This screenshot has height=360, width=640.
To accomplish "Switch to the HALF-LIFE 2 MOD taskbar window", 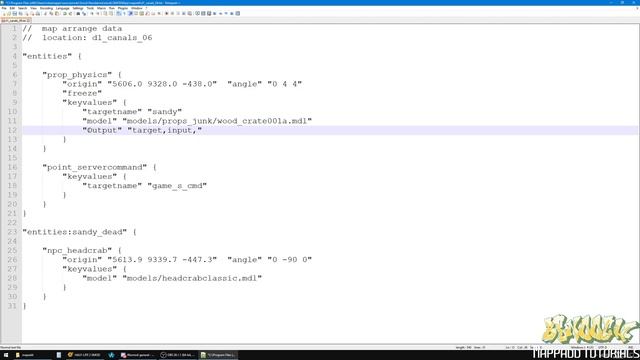I will [x=84, y=355].
